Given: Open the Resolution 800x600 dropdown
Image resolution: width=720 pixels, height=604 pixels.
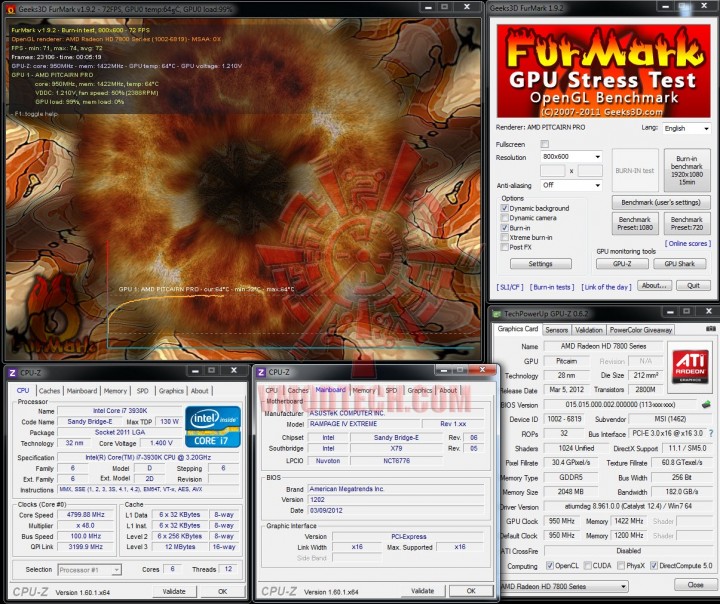Looking at the screenshot, I should click(571, 157).
